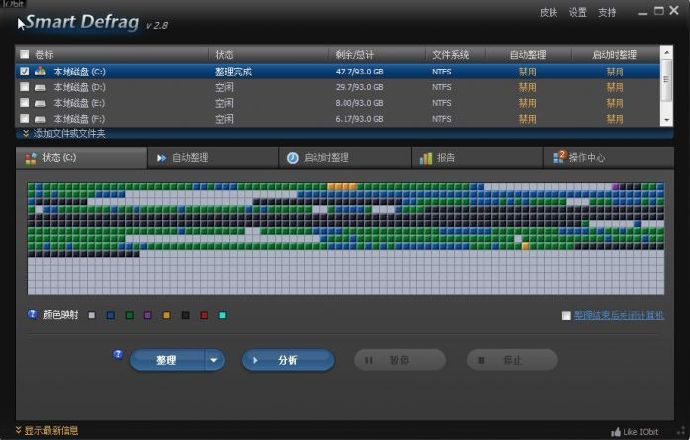Check the 本地磁盘 (E:) checkbox

coord(25,103)
